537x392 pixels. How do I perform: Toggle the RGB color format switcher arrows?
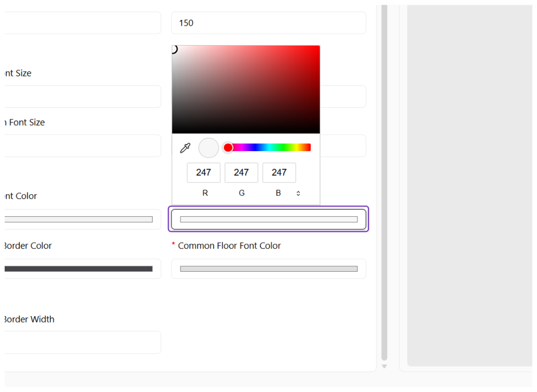point(298,193)
